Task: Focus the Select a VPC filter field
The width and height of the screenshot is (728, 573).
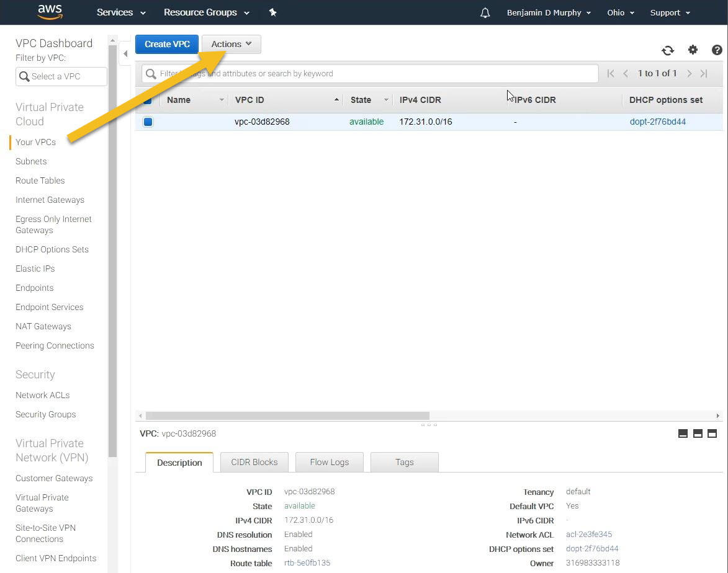Action: 61,76
